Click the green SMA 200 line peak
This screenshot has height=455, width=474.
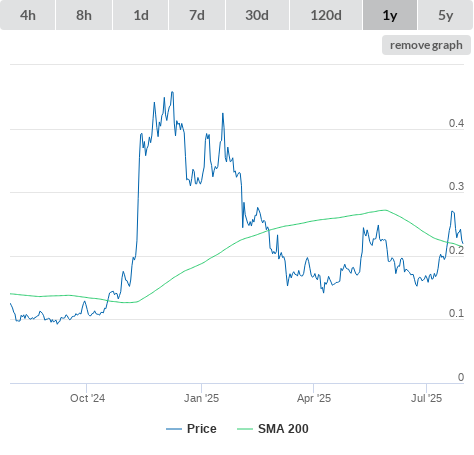(x=385, y=210)
